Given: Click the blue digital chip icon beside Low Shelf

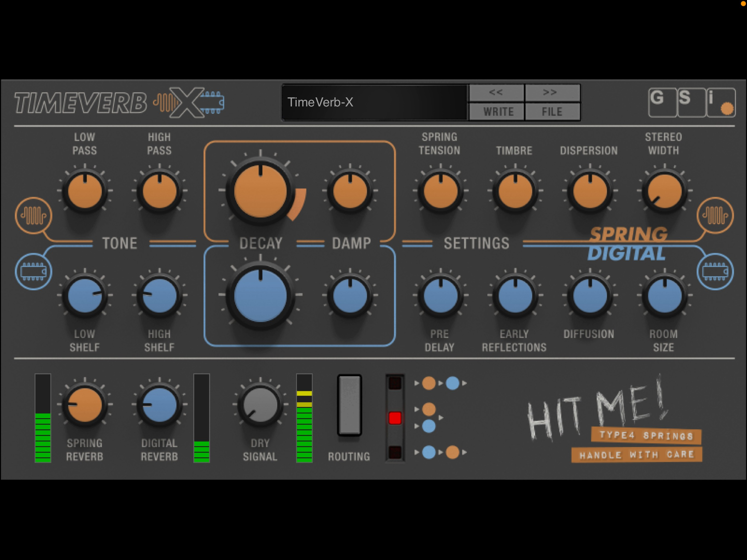Looking at the screenshot, I should (33, 272).
